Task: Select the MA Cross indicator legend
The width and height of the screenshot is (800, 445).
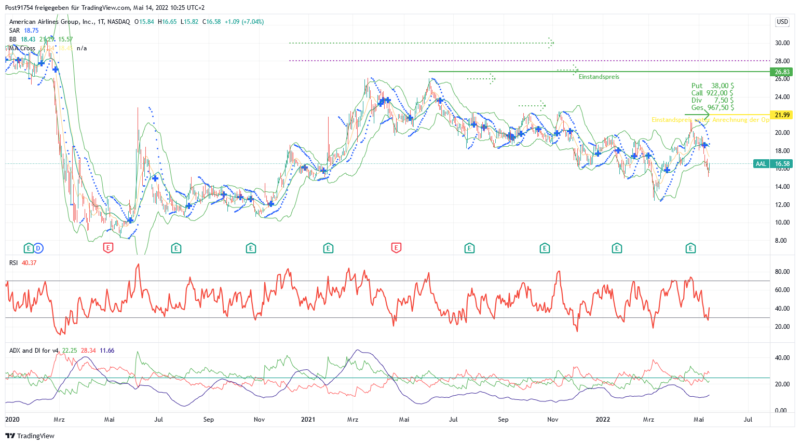Action: point(22,48)
